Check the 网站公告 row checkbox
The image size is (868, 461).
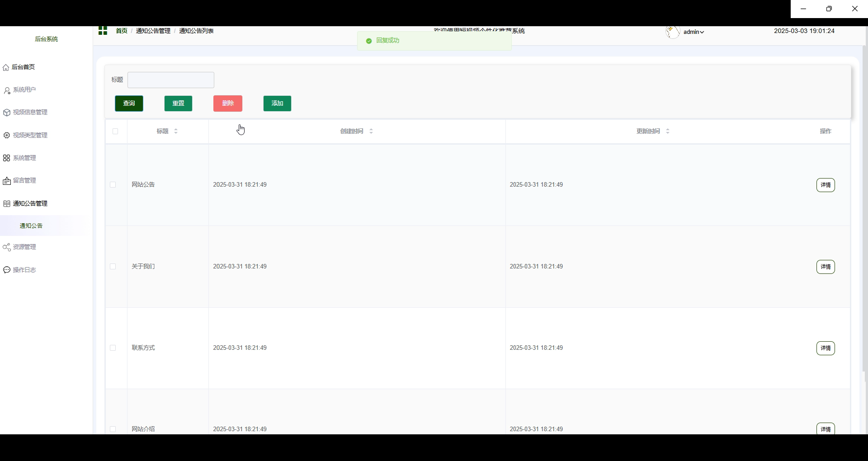point(113,185)
